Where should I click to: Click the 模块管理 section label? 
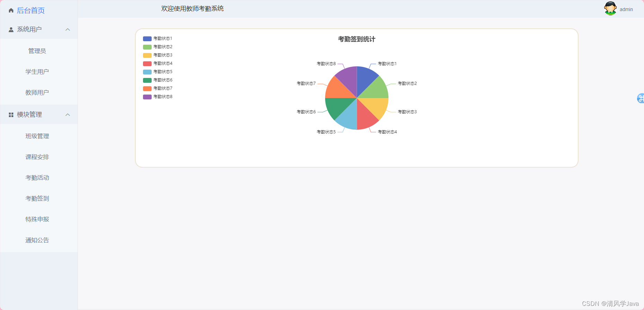[29, 115]
